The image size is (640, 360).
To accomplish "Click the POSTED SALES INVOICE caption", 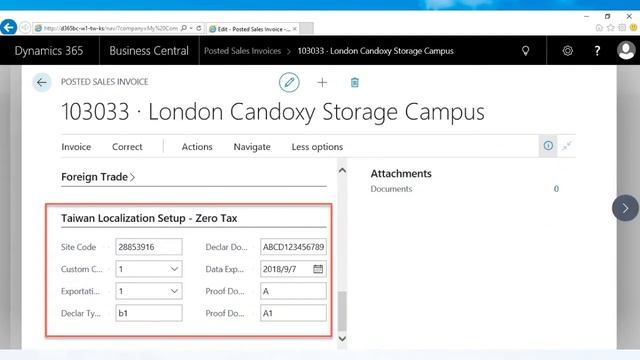I will point(104,82).
